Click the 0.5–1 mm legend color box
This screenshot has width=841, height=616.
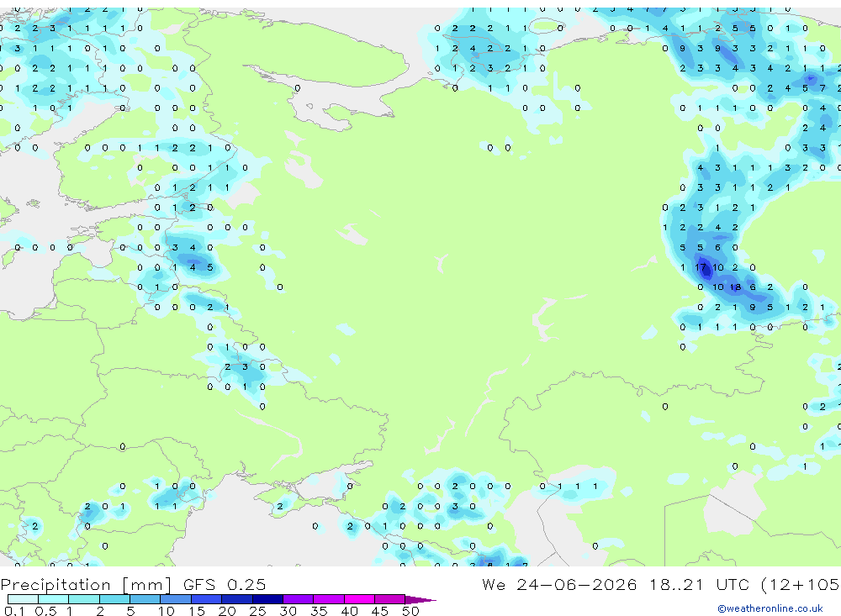(x=54, y=599)
